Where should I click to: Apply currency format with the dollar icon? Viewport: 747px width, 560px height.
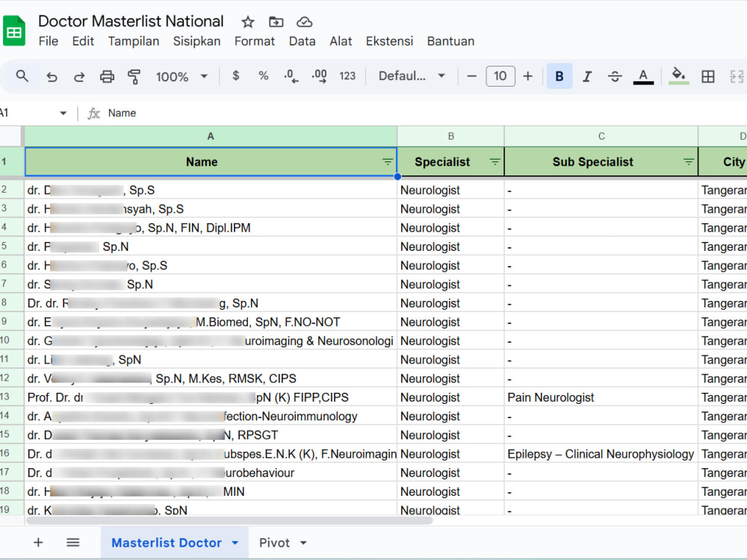coord(235,75)
